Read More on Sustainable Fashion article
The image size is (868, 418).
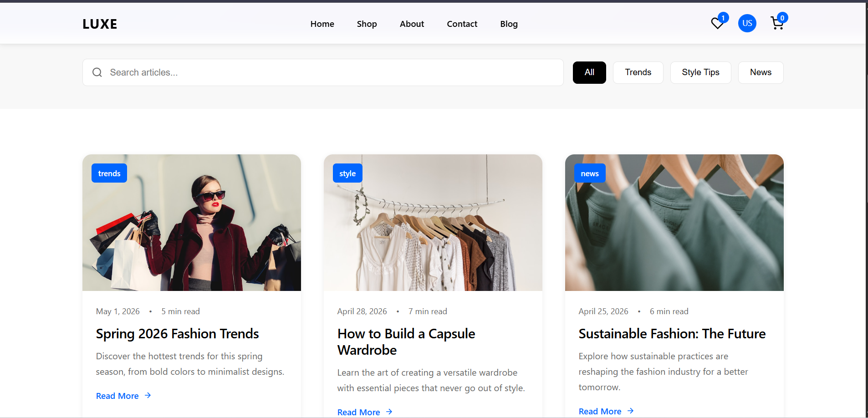pos(606,411)
